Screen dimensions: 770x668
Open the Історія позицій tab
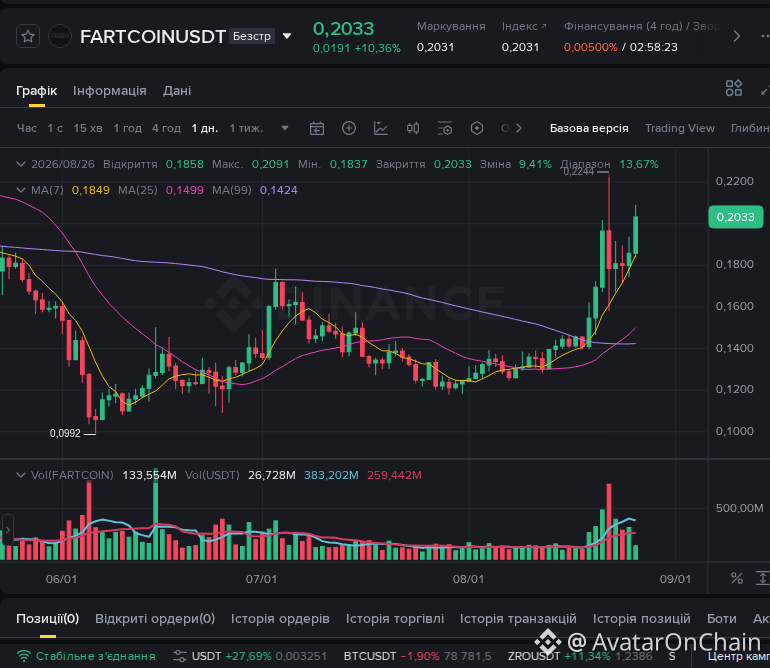point(642,618)
